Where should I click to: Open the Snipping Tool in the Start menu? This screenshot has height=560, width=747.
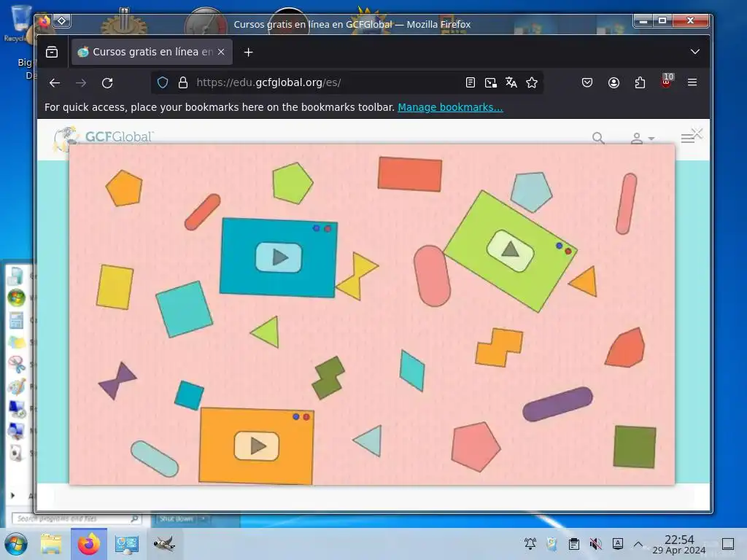point(17,365)
